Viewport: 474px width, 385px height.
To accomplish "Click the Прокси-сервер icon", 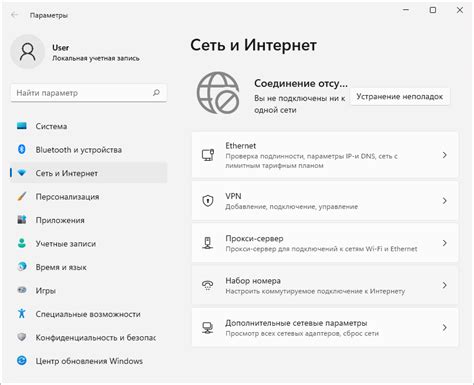I will [x=208, y=243].
